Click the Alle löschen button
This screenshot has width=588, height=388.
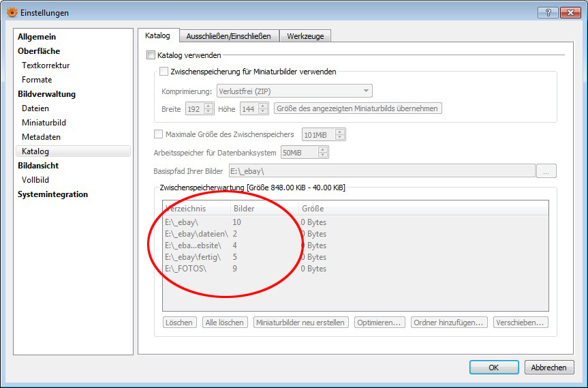225,323
